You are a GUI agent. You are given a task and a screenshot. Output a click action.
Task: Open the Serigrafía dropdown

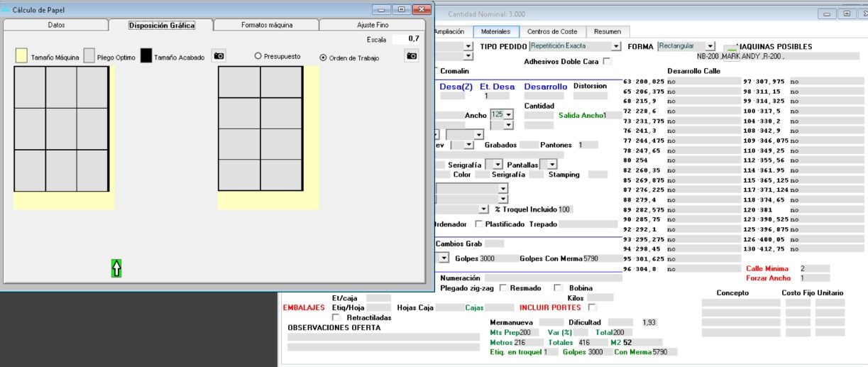click(x=498, y=164)
